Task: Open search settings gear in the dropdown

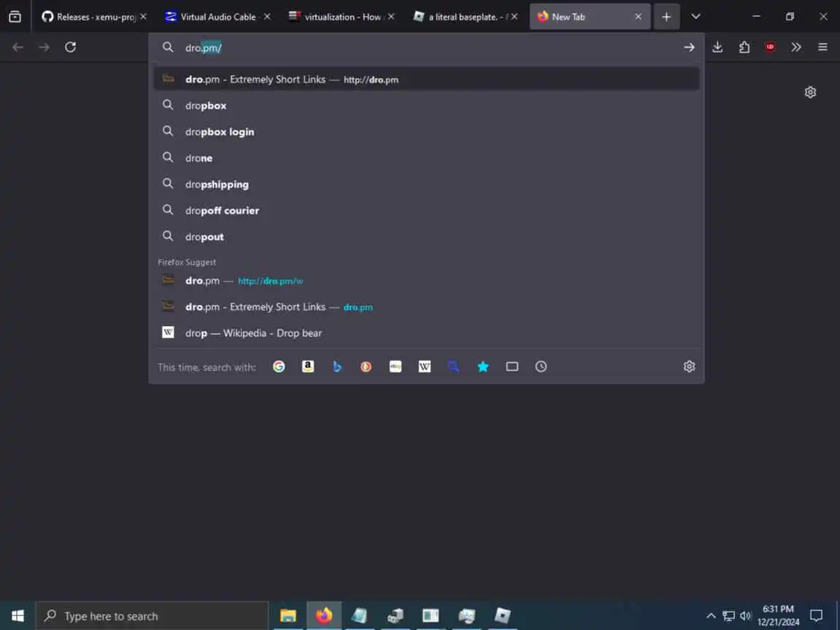Action: point(690,367)
